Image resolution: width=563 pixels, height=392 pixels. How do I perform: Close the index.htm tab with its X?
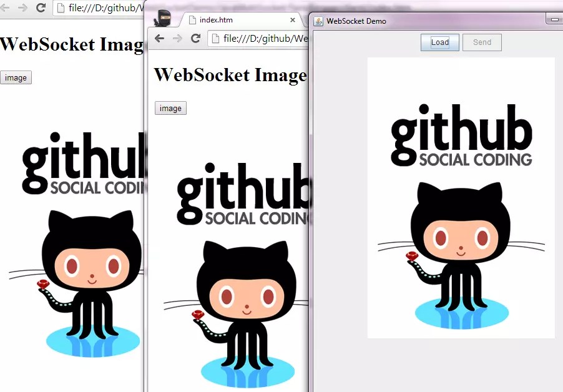[x=292, y=19]
